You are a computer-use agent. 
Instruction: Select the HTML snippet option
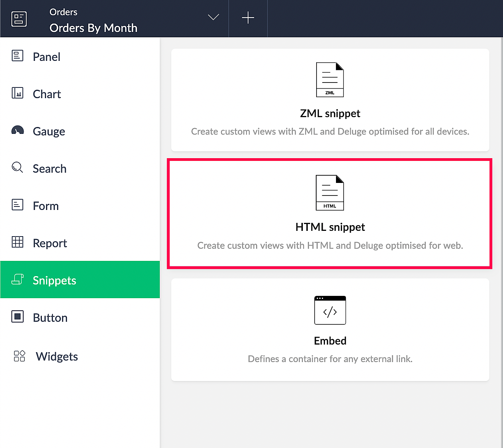click(330, 227)
